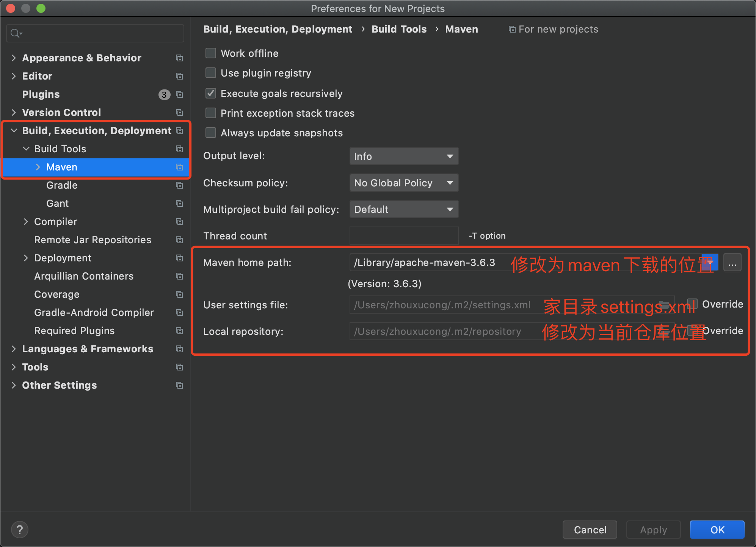Open the Maven home path dropdown arrow

(x=710, y=262)
